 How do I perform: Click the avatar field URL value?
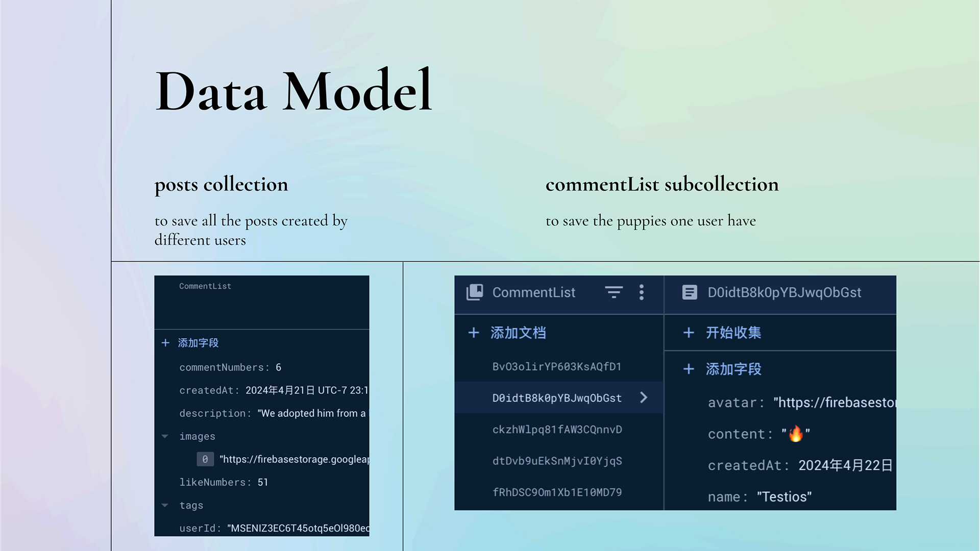pos(835,403)
